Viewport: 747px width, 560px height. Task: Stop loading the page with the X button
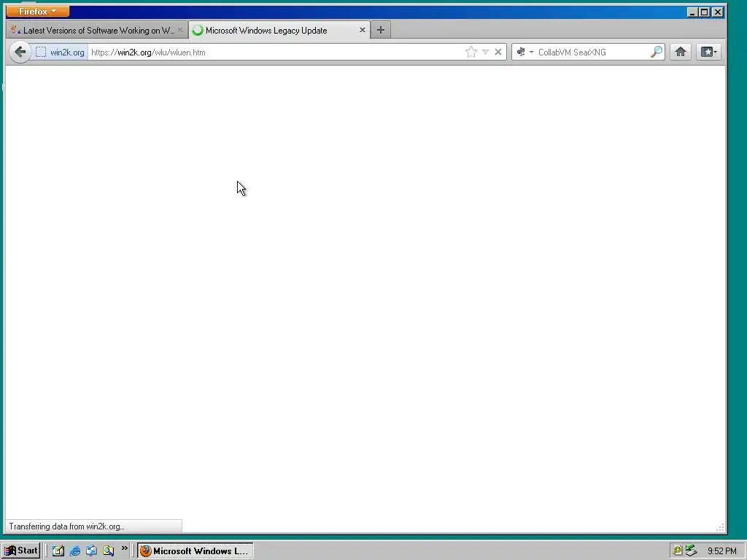498,52
